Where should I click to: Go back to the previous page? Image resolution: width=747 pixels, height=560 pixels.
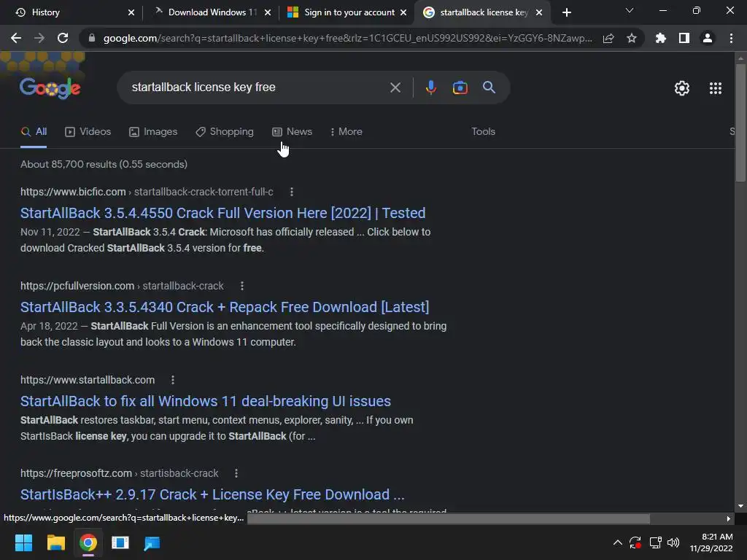[x=16, y=38]
